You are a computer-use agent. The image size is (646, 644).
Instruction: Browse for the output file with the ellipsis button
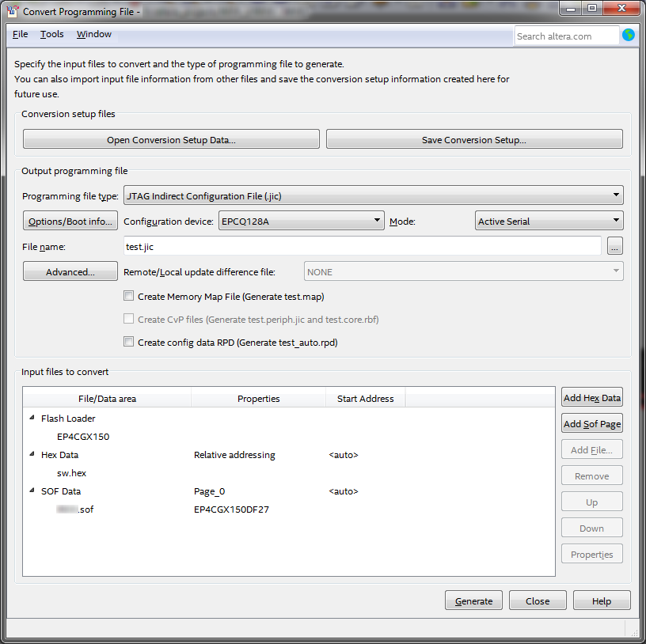(614, 246)
